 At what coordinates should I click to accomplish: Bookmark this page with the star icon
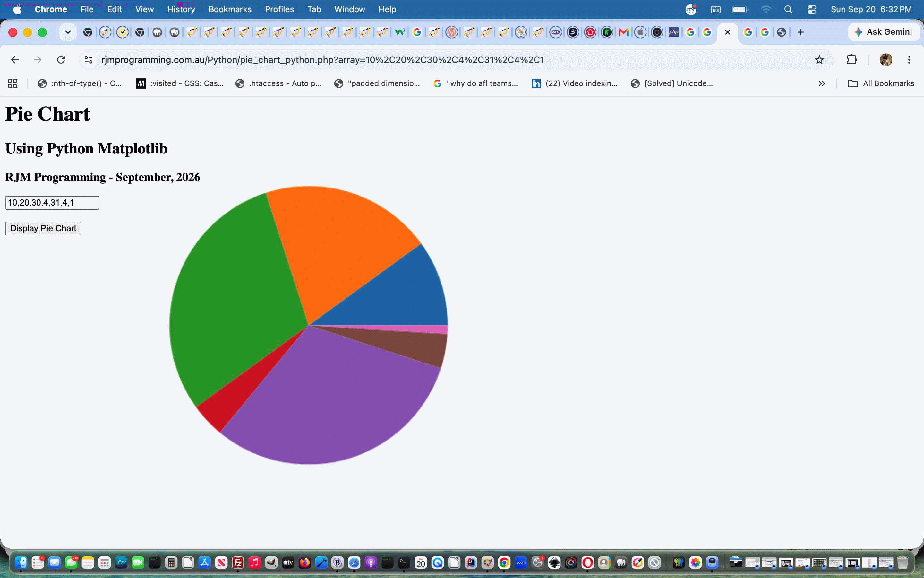click(819, 60)
